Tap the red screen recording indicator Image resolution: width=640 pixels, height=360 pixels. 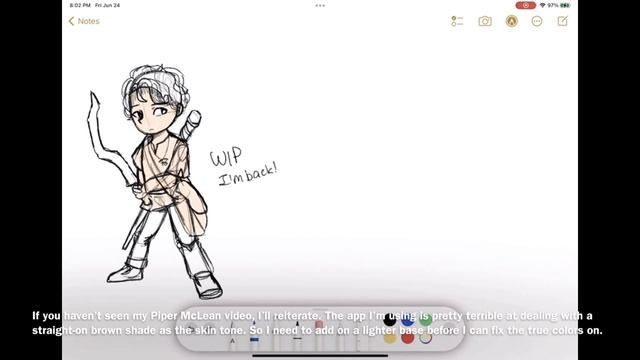526,5
